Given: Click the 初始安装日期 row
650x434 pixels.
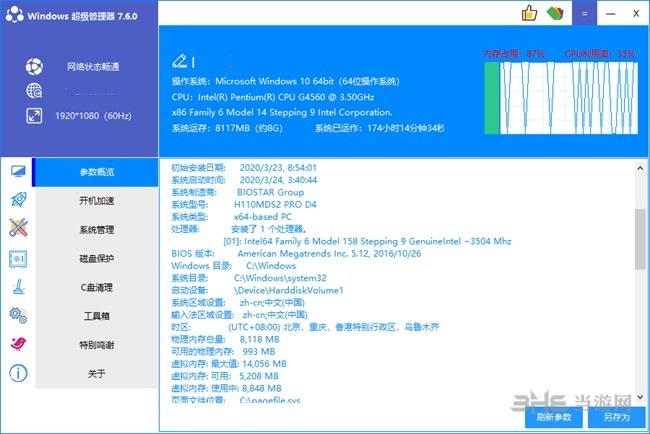Looking at the screenshot, I should pyautogui.click(x=244, y=168).
